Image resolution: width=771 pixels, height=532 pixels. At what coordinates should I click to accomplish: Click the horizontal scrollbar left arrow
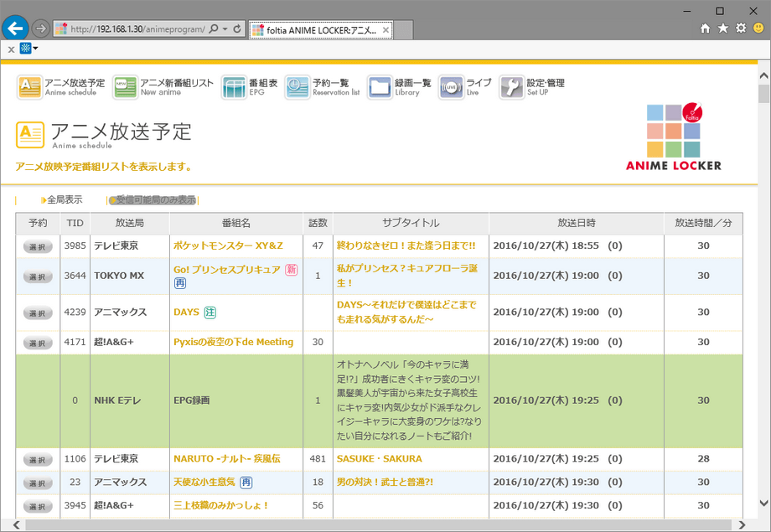[16, 524]
